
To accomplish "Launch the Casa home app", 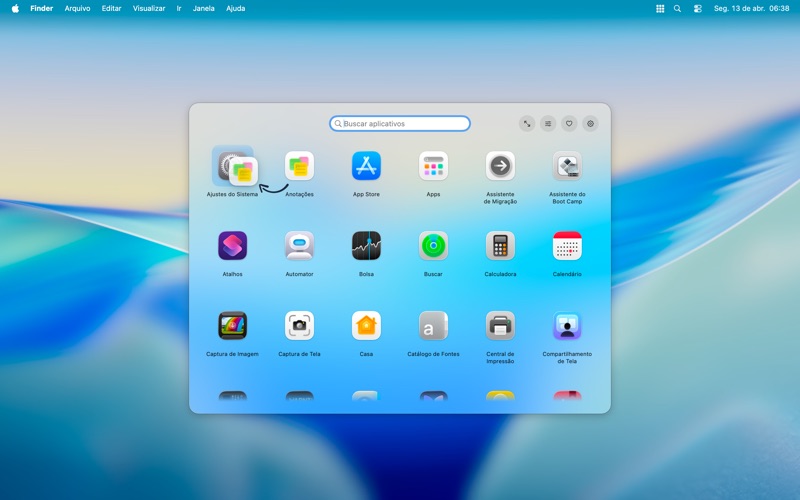I will pos(366,326).
